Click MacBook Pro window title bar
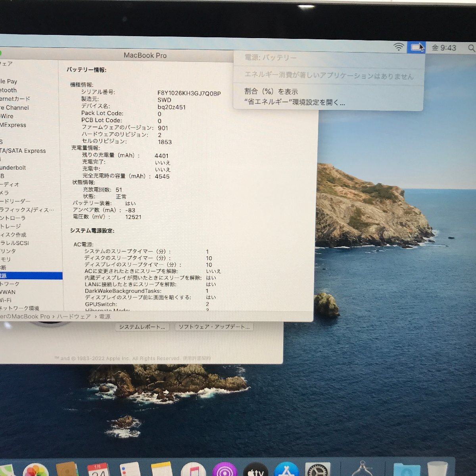The image size is (476, 476). point(145,56)
